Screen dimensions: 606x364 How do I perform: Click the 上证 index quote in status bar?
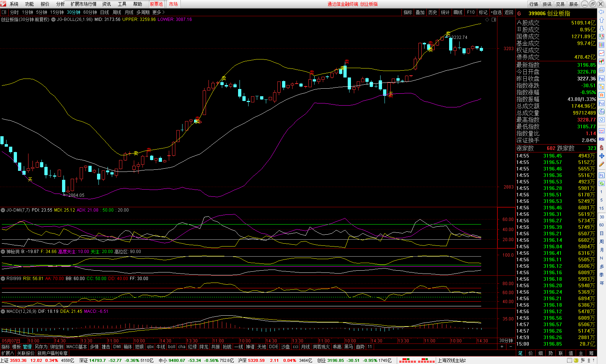pyautogui.click(x=37, y=360)
